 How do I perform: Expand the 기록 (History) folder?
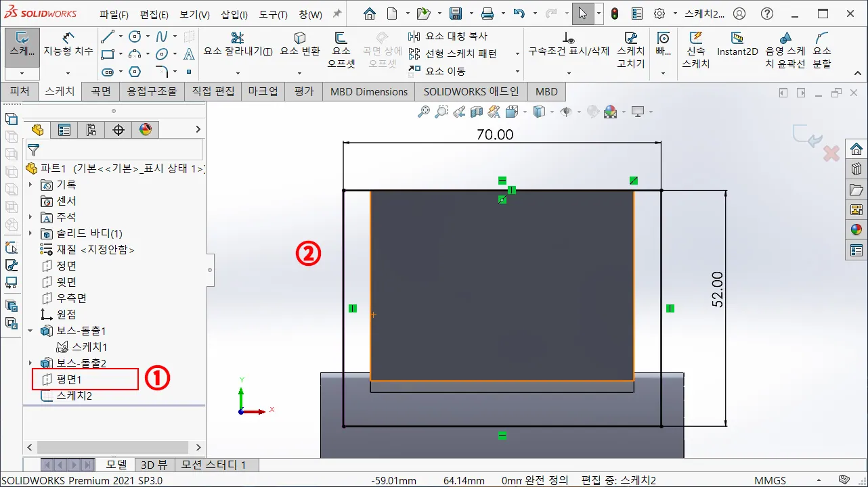click(30, 185)
